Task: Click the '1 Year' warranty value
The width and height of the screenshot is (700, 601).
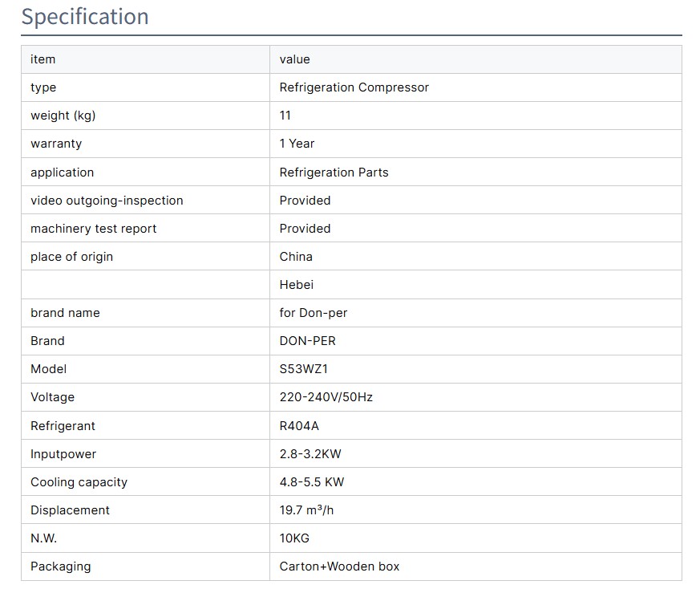Action: point(297,144)
